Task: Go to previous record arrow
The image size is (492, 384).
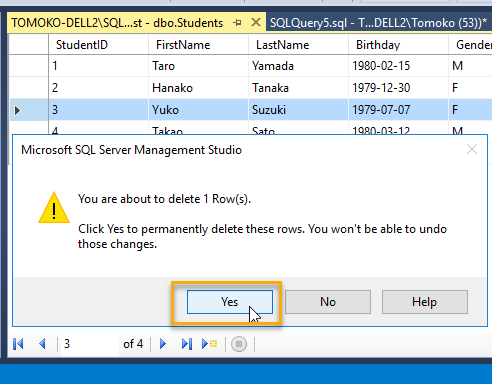Action: (x=42, y=344)
